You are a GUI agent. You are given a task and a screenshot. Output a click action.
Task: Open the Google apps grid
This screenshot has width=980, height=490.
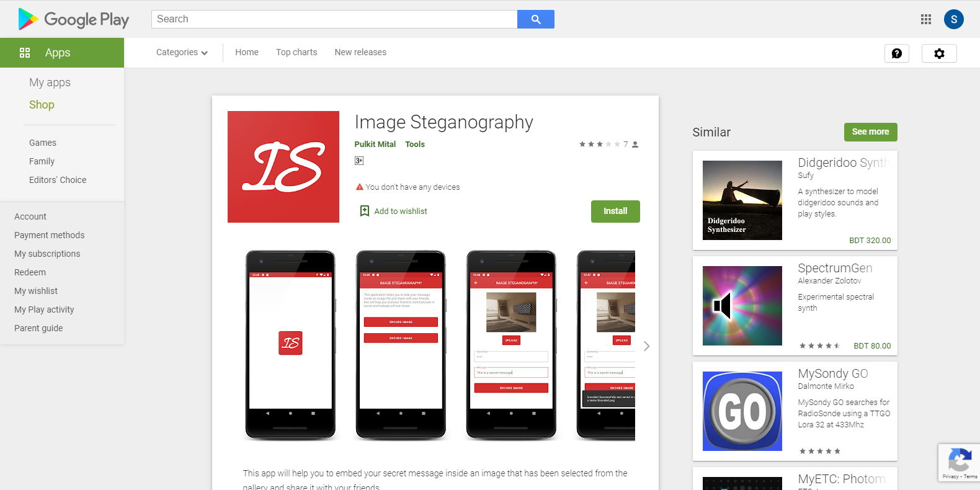click(926, 19)
